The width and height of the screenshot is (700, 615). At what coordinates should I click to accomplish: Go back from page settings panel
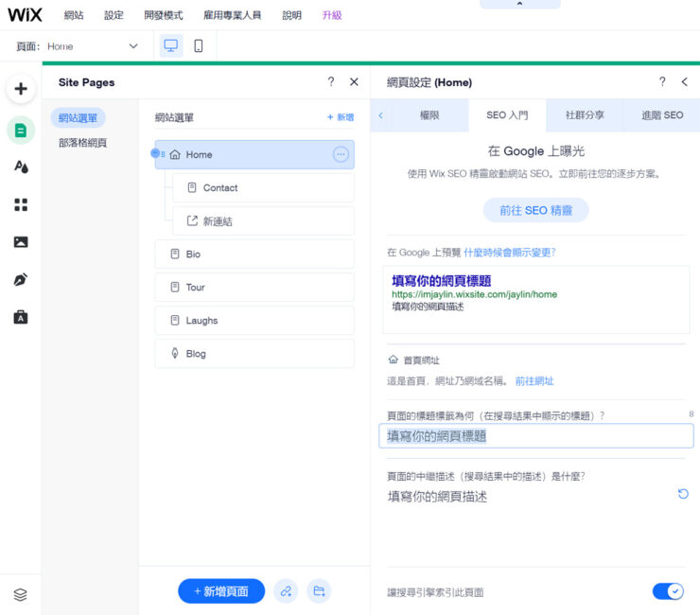[x=684, y=81]
